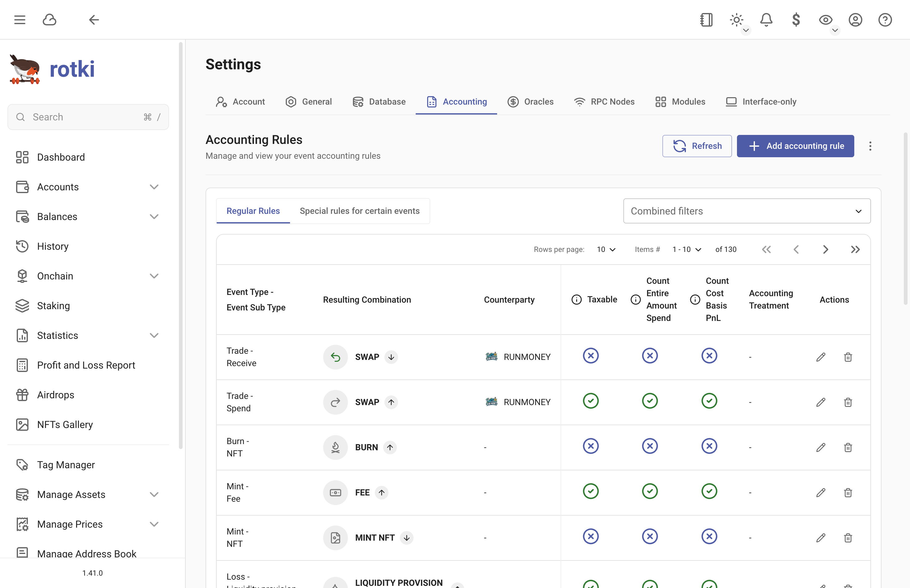The width and height of the screenshot is (910, 588).
Task: Toggle privacy mode eye icon
Action: (825, 20)
